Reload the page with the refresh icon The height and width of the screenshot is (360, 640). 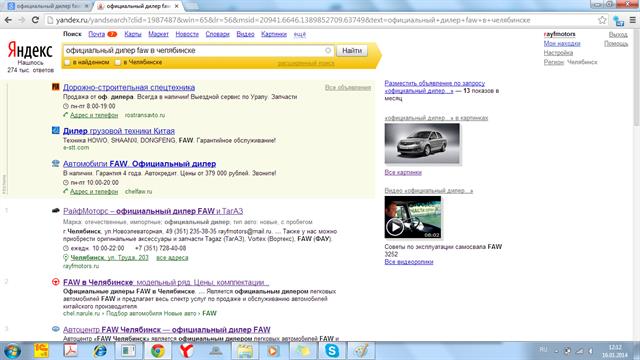[x=35, y=20]
